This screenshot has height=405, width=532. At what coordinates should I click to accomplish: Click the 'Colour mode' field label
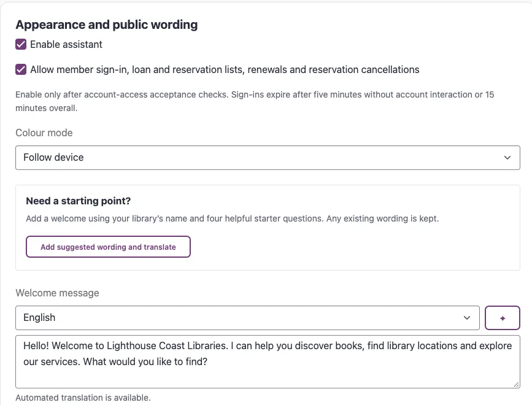[x=44, y=133]
